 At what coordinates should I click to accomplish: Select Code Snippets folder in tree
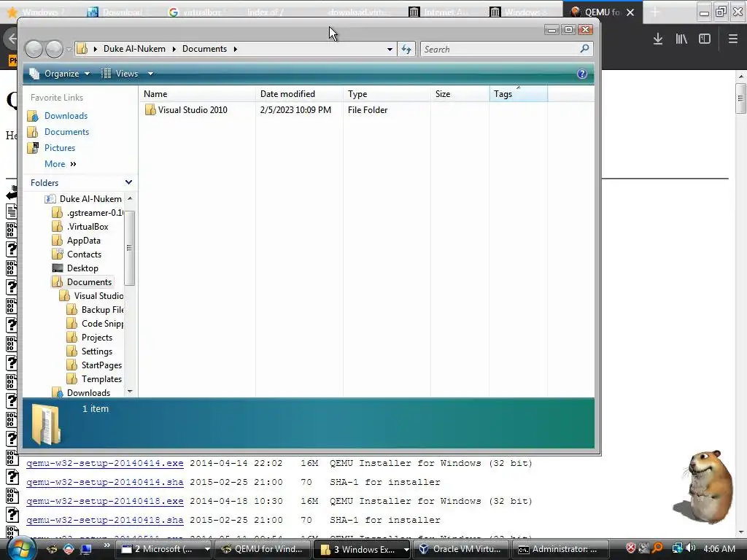(x=102, y=323)
